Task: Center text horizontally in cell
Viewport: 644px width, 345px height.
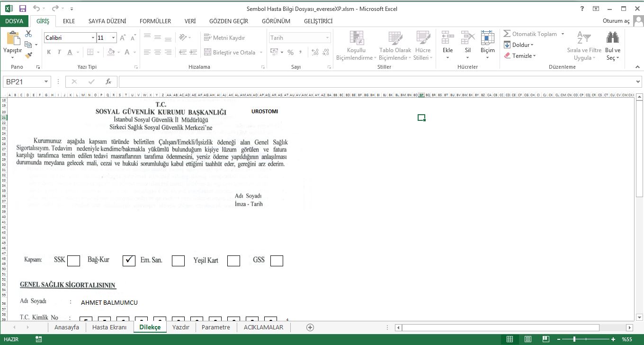Action: (x=158, y=52)
